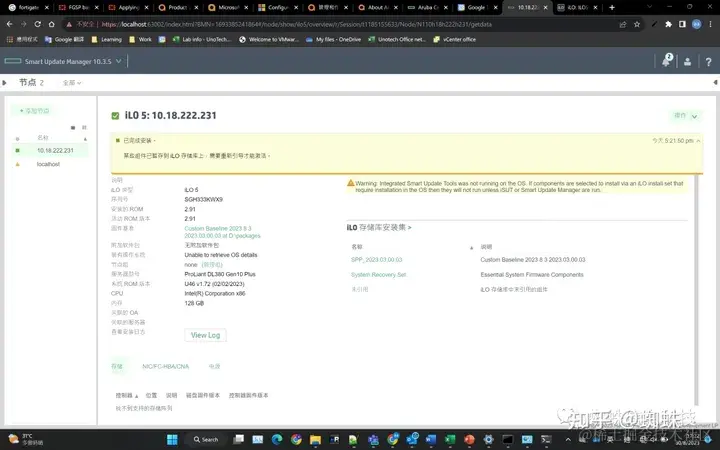Viewport: 720px width, 450px height.
Task: Select the NIC/FC-HBA/CNA tab
Action: [165, 366]
